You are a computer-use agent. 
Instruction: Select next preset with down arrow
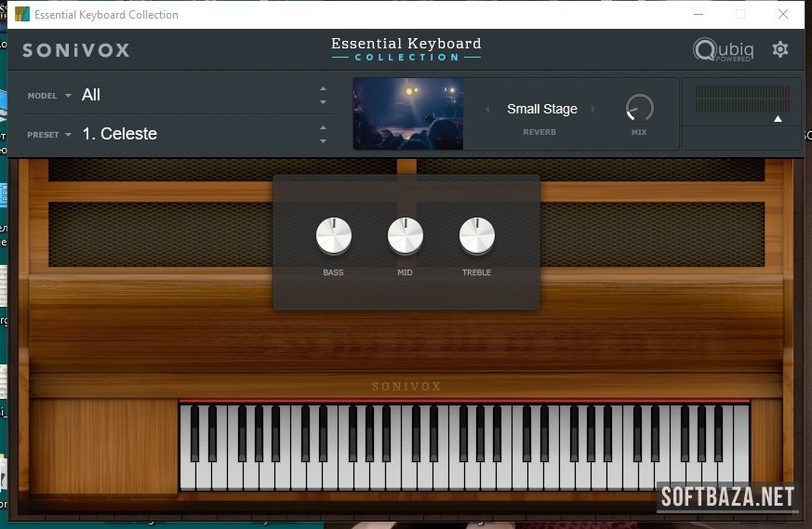[x=323, y=140]
